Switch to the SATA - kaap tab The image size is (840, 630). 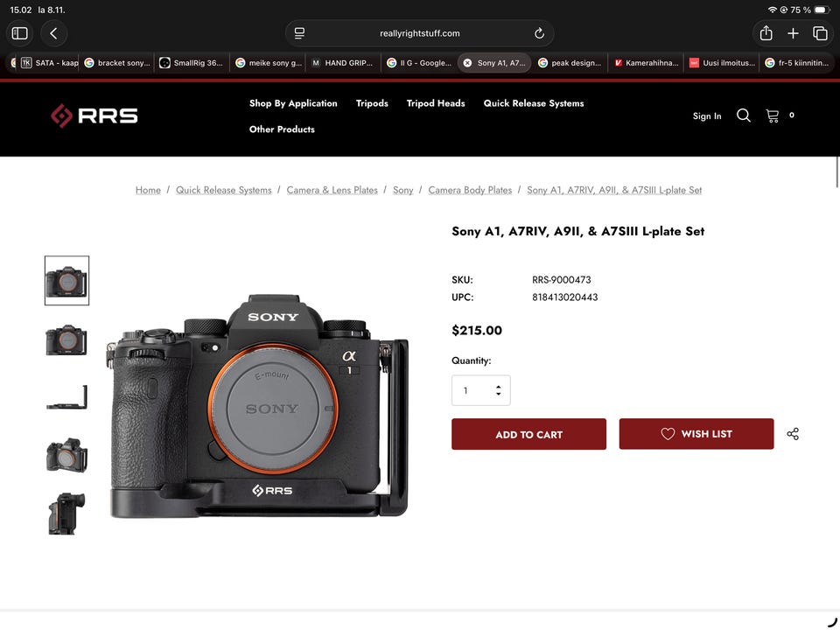pos(49,63)
